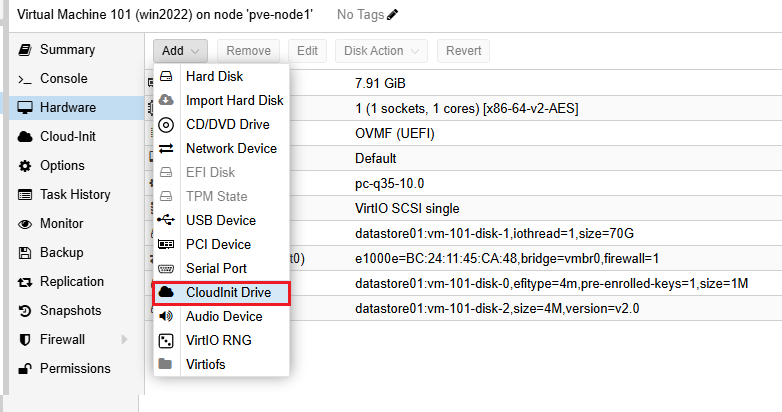Click the Remove button in toolbar
Viewport: 782px width, 412px height.
pyautogui.click(x=248, y=50)
